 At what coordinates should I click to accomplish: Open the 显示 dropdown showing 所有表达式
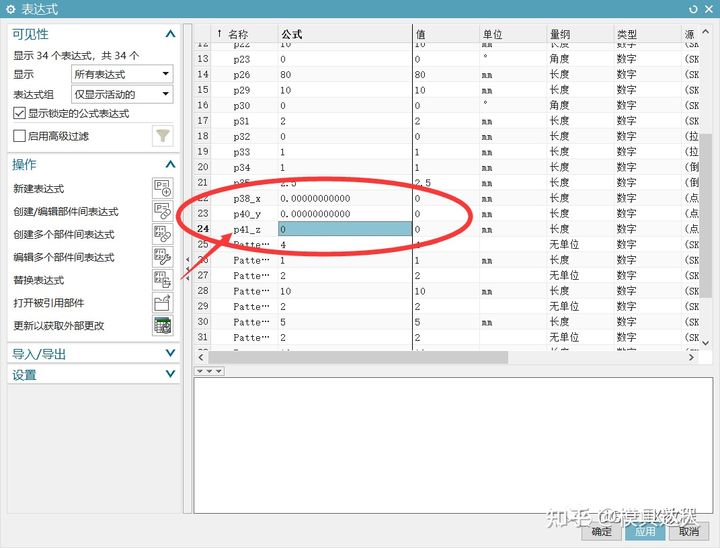[122, 74]
